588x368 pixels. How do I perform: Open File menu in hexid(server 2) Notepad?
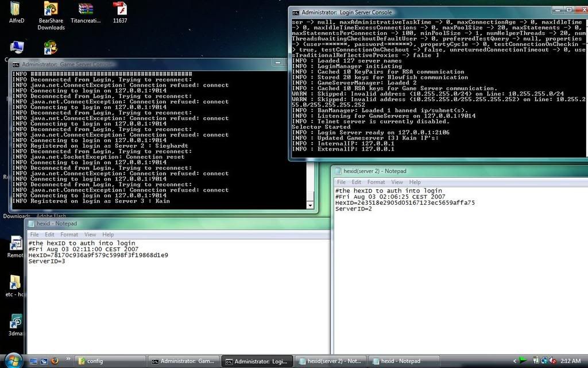342,182
